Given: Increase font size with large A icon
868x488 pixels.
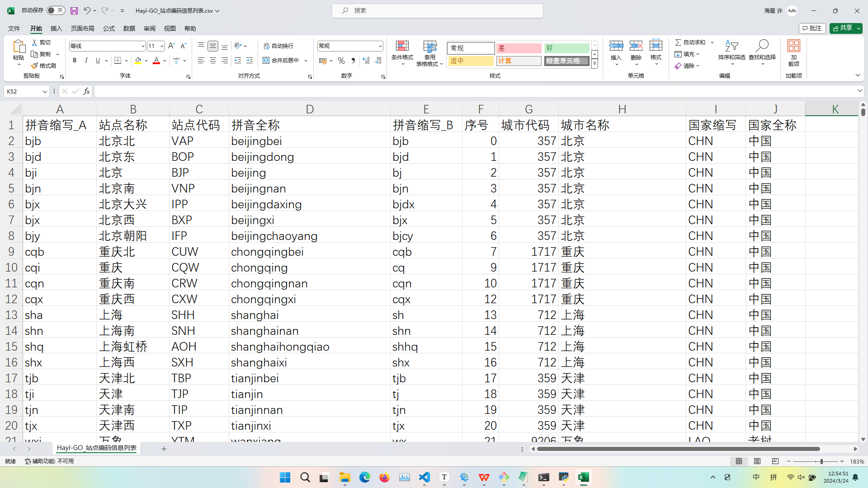Looking at the screenshot, I should pyautogui.click(x=171, y=46).
